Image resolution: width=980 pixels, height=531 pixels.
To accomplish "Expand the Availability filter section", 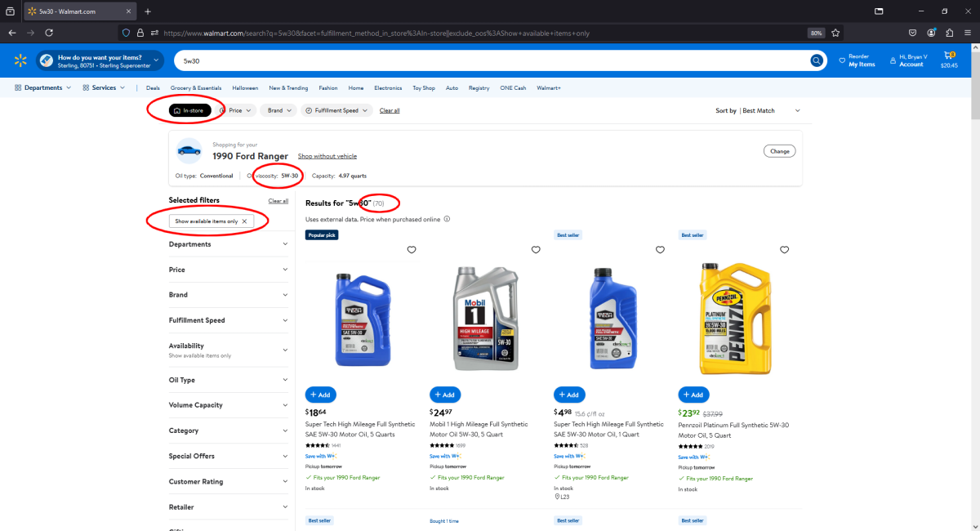I will pyautogui.click(x=229, y=349).
